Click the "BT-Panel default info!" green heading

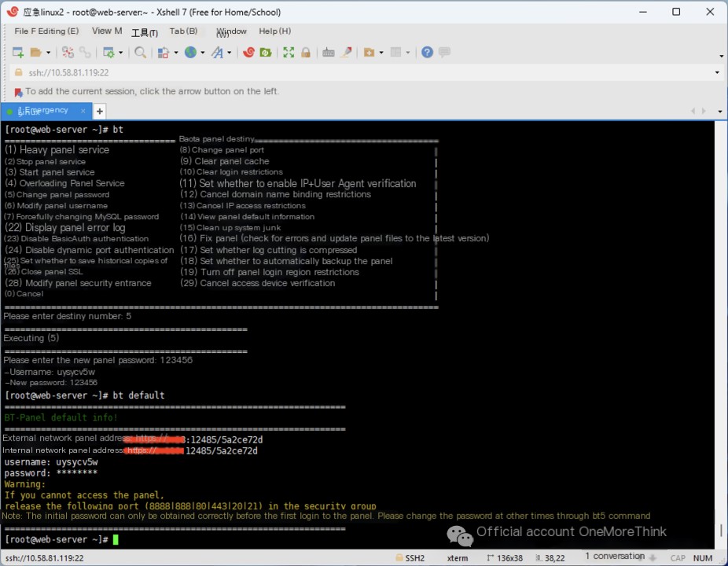(61, 417)
